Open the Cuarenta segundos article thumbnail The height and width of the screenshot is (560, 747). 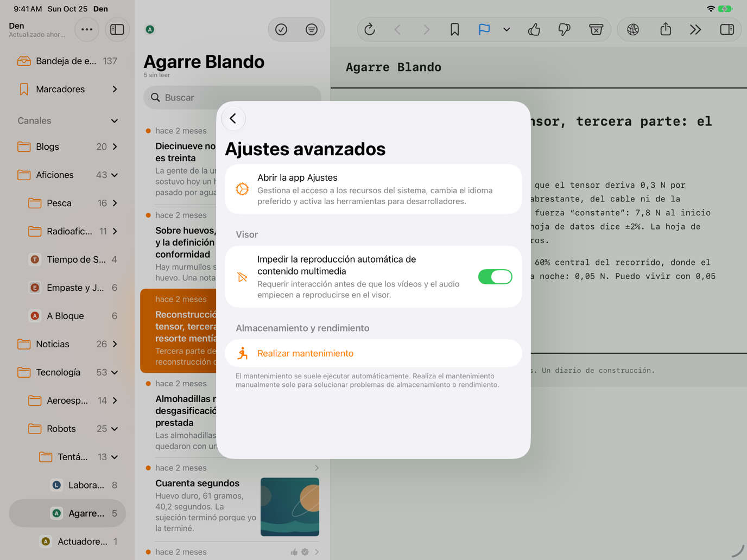[x=290, y=507]
